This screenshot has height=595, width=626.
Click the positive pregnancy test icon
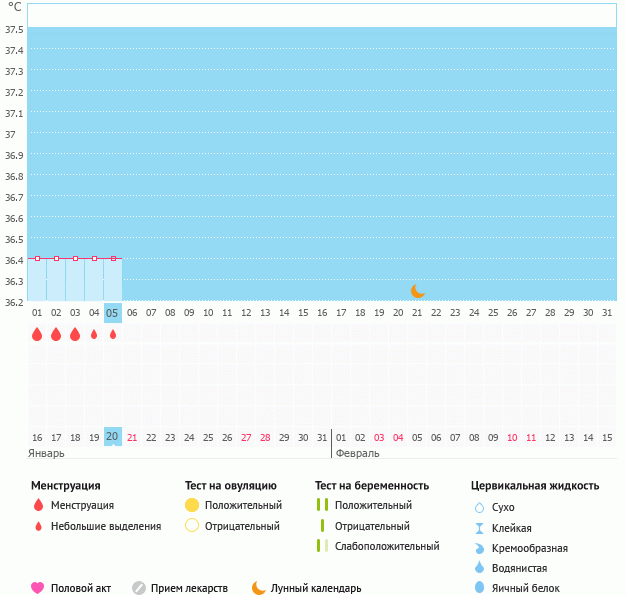(x=322, y=505)
